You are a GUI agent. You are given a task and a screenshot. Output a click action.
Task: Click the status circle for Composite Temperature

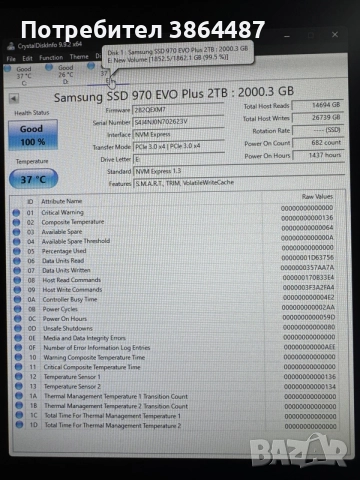click(x=16, y=222)
